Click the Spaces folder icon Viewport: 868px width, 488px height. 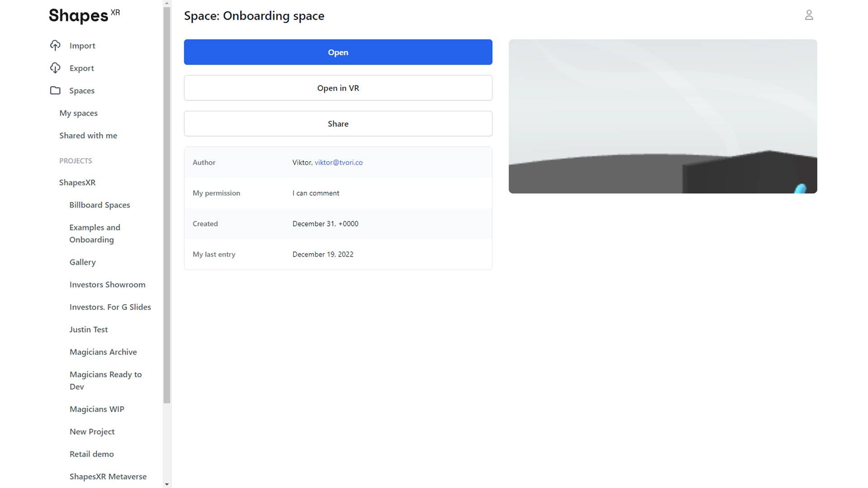tap(55, 90)
